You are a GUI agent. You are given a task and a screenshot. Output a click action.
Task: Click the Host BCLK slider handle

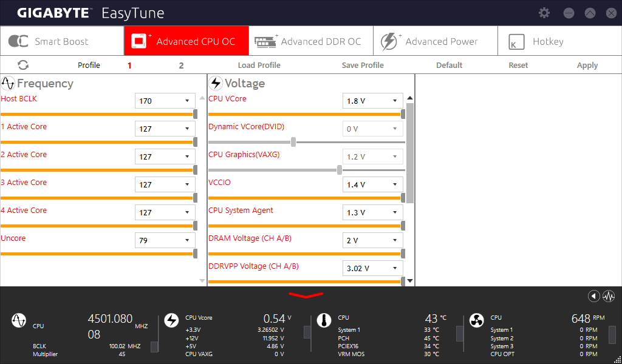tap(195, 114)
